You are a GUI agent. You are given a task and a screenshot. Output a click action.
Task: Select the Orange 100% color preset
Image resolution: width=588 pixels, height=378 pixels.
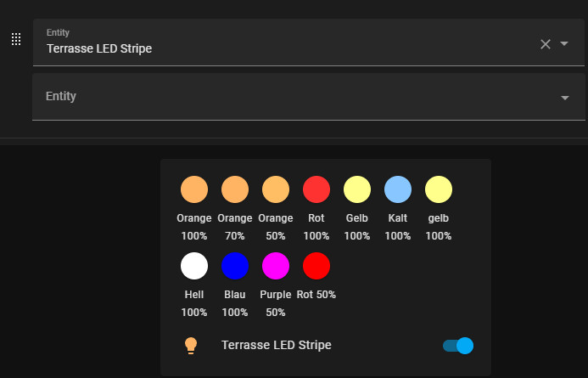pyautogui.click(x=194, y=189)
